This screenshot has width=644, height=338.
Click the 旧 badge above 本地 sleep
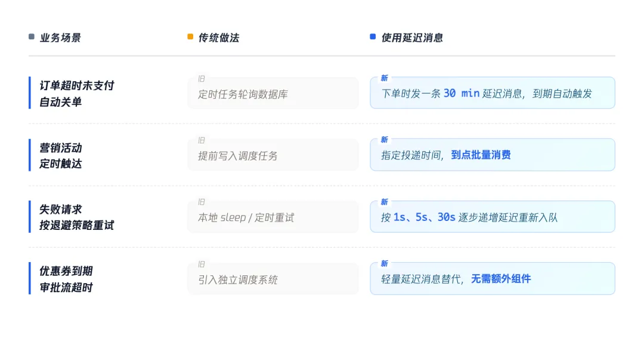202,202
